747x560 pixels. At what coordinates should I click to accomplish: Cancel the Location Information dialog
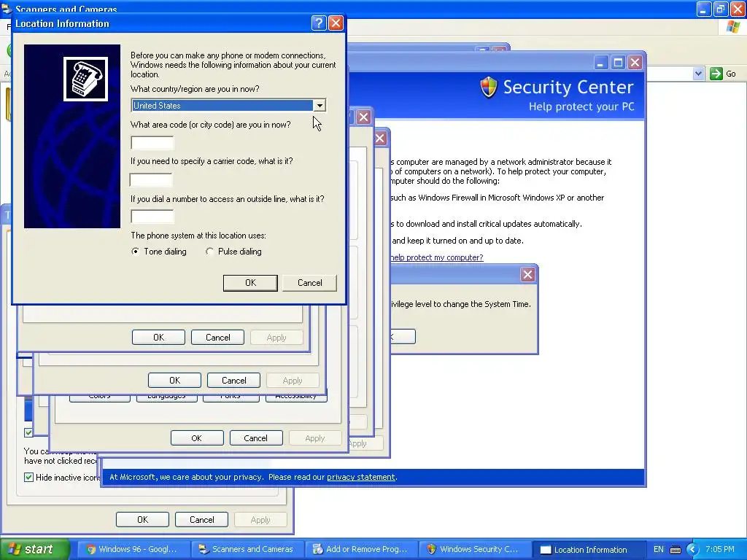pos(309,283)
